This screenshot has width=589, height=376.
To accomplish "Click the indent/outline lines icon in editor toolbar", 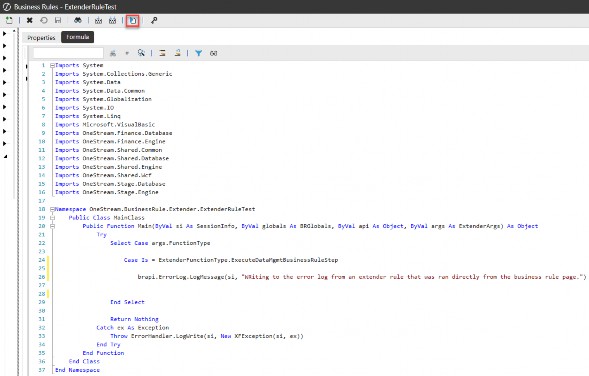I will click(x=162, y=53).
